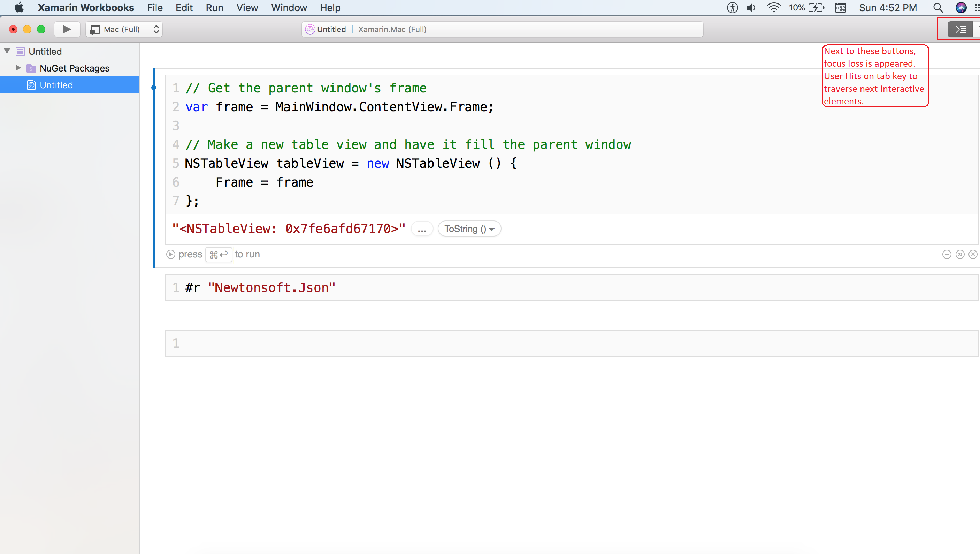
Task: Open Spotlight search in the menu bar
Action: 937,8
